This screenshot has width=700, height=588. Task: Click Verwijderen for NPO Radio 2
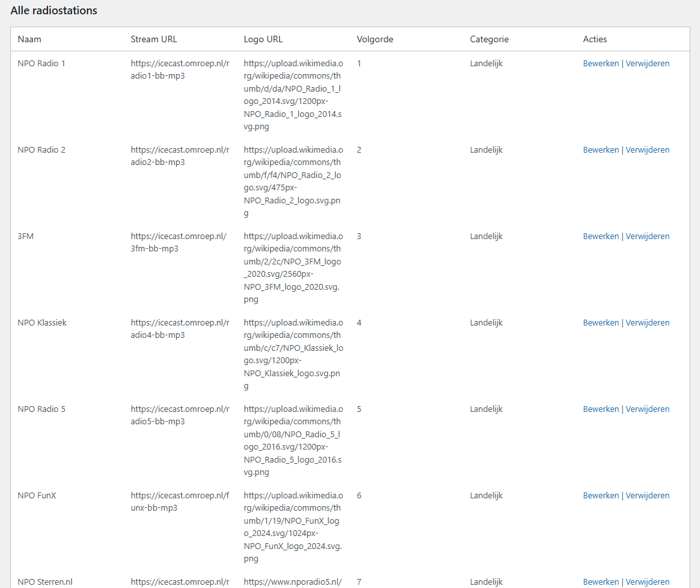point(647,150)
